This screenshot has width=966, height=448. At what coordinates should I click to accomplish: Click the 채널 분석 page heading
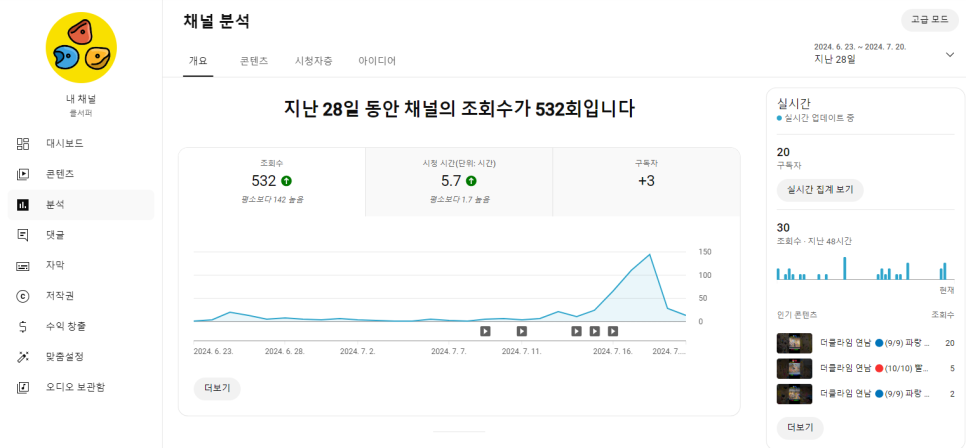tap(216, 21)
